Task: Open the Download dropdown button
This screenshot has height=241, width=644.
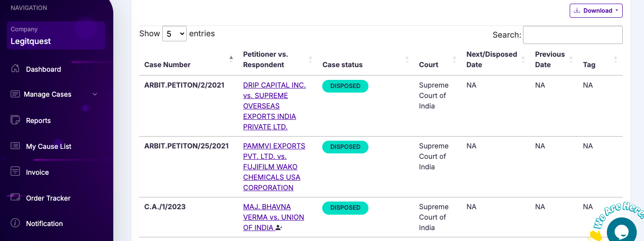Action: [596, 10]
